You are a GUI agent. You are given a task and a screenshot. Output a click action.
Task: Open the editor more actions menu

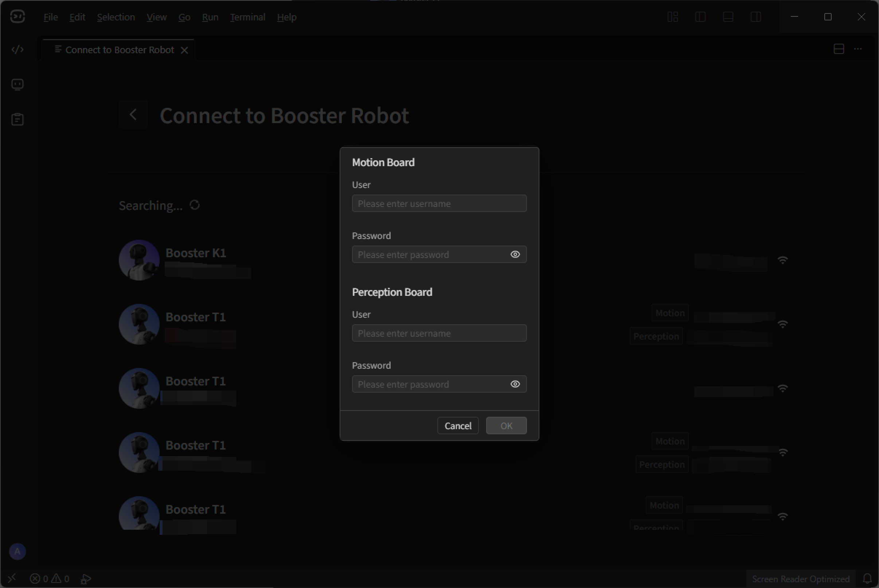click(858, 49)
